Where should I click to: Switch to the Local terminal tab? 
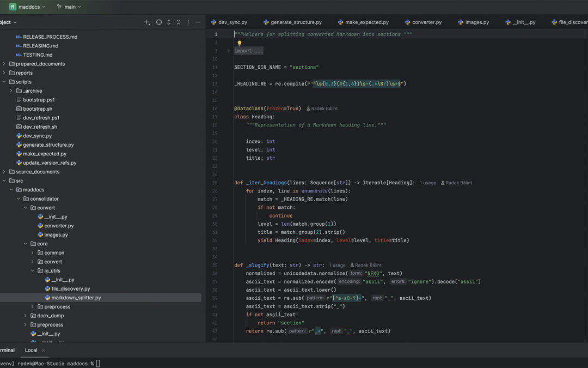(x=30, y=350)
